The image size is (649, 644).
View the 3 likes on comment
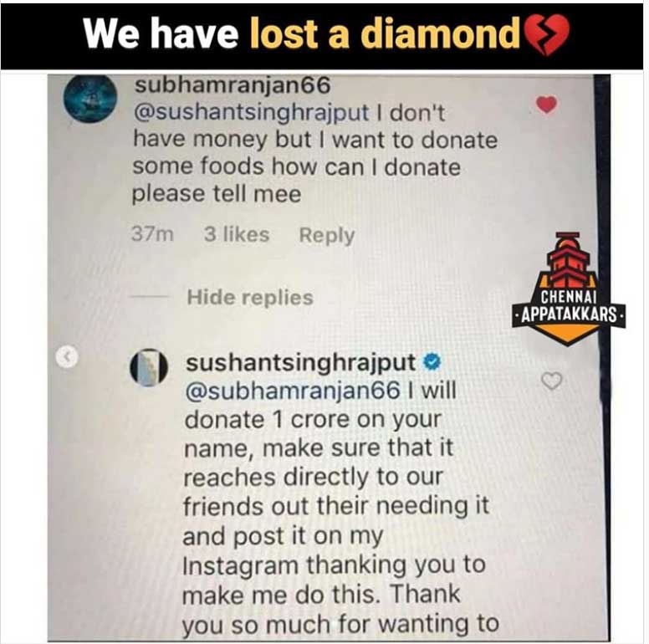pos(237,234)
